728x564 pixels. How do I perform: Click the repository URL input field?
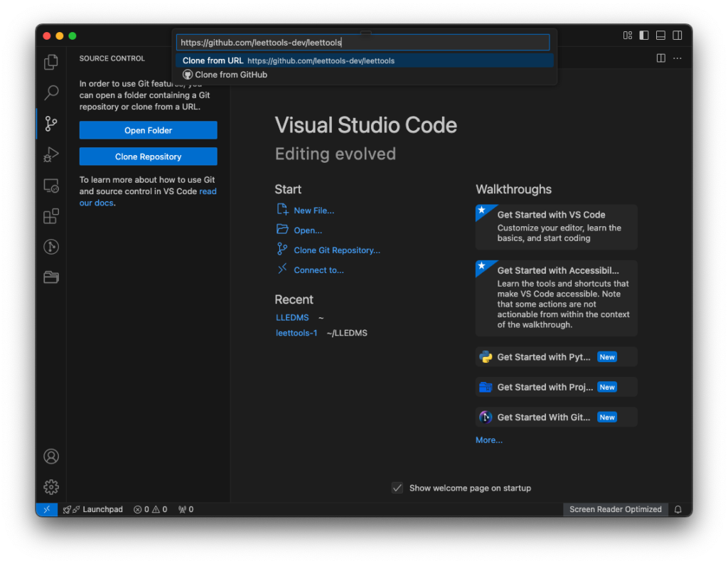pyautogui.click(x=363, y=42)
